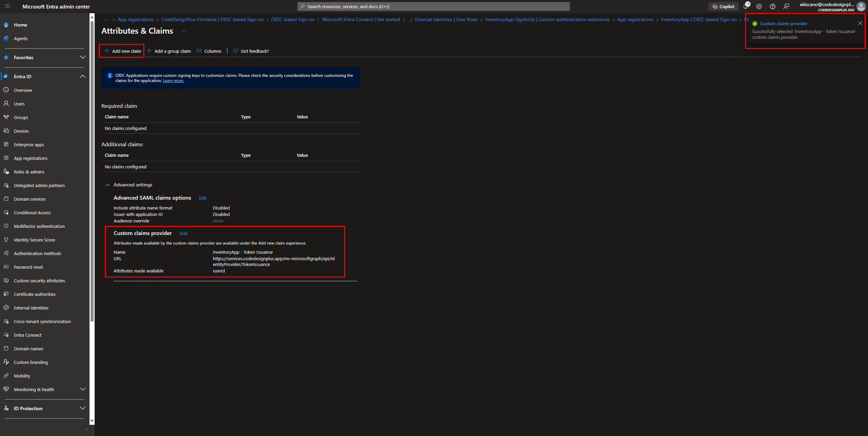Screen dimensions: 868x436
Task: Go to External Identities | User flows breadcrumb
Action: click(x=446, y=19)
